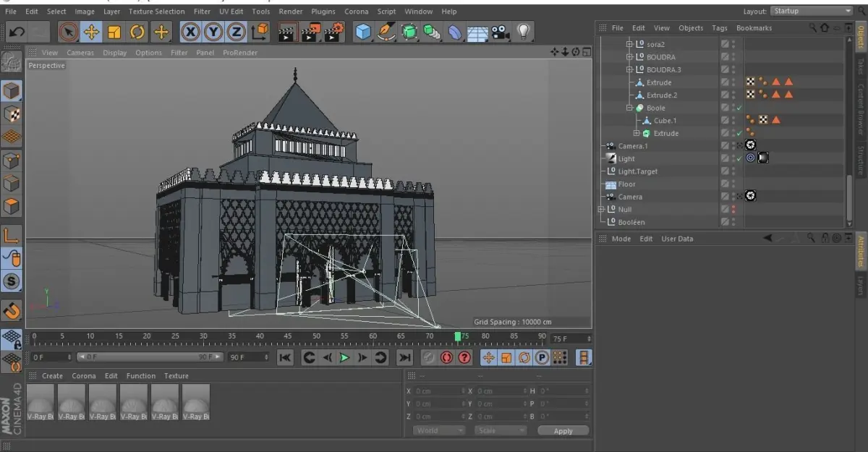The width and height of the screenshot is (868, 452).
Task: Toggle the Z axis lock
Action: tap(236, 32)
